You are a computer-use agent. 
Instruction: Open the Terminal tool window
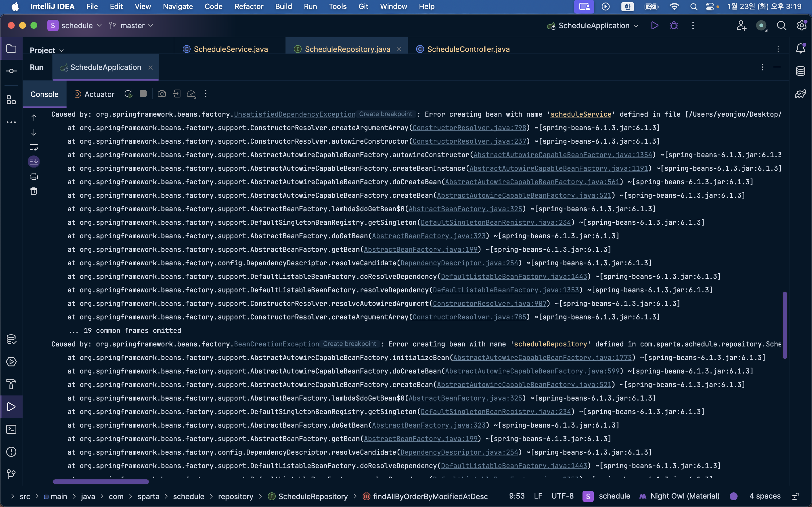coord(11,429)
